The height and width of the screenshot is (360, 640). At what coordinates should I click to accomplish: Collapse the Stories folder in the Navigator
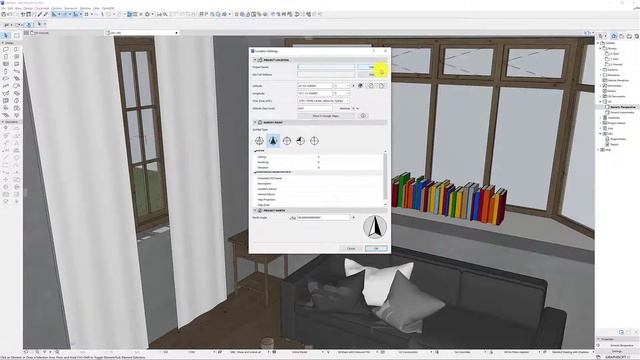(601, 48)
